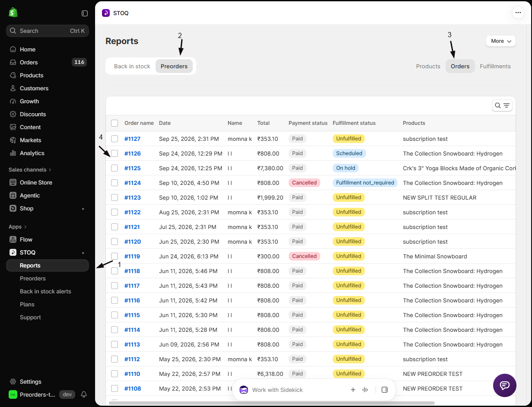Click the Sidekick side panel icon
532x407 pixels.
(x=385, y=390)
